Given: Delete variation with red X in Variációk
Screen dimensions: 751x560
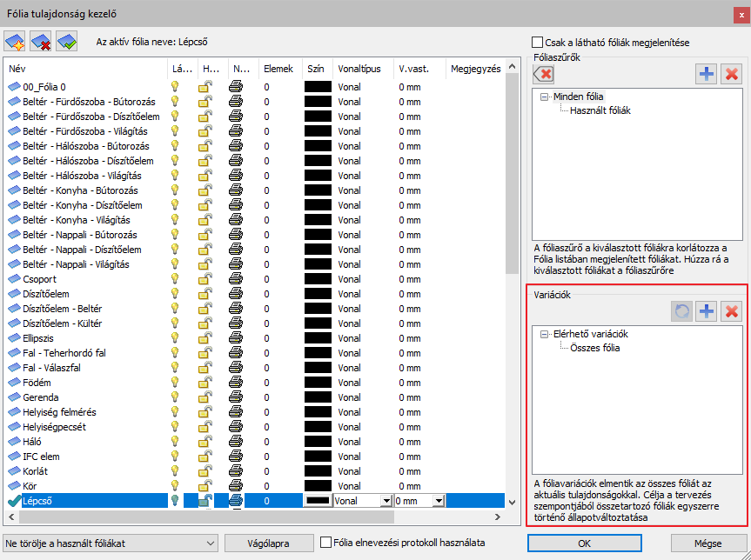Looking at the screenshot, I should coord(731,311).
